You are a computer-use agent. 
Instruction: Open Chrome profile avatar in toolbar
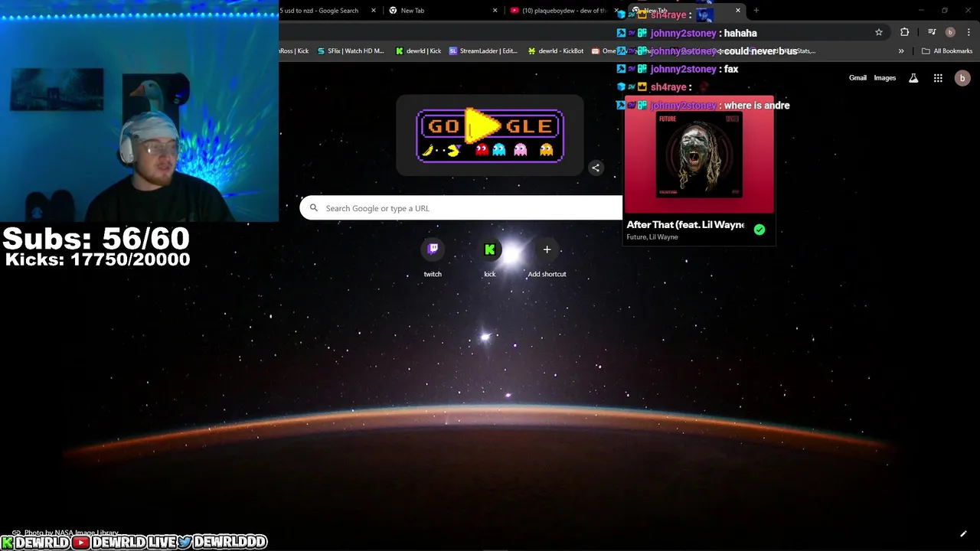(950, 32)
